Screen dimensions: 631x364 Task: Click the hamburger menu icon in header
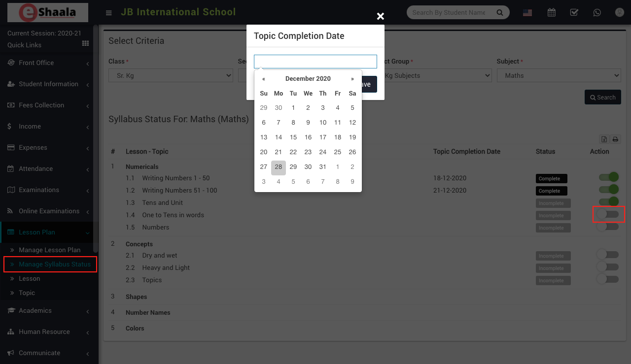coord(109,13)
